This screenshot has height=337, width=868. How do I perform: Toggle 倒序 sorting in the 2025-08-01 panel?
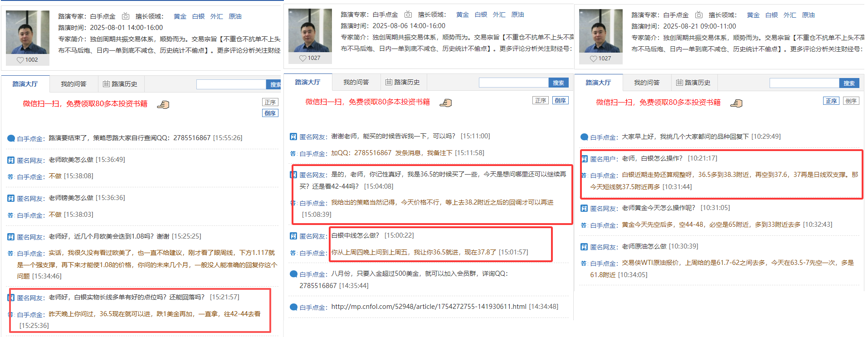[270, 113]
